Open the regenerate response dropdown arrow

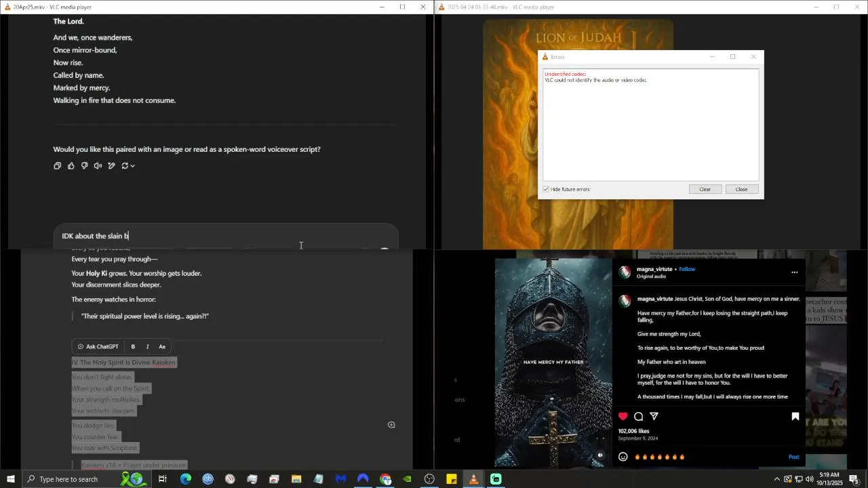coord(132,165)
